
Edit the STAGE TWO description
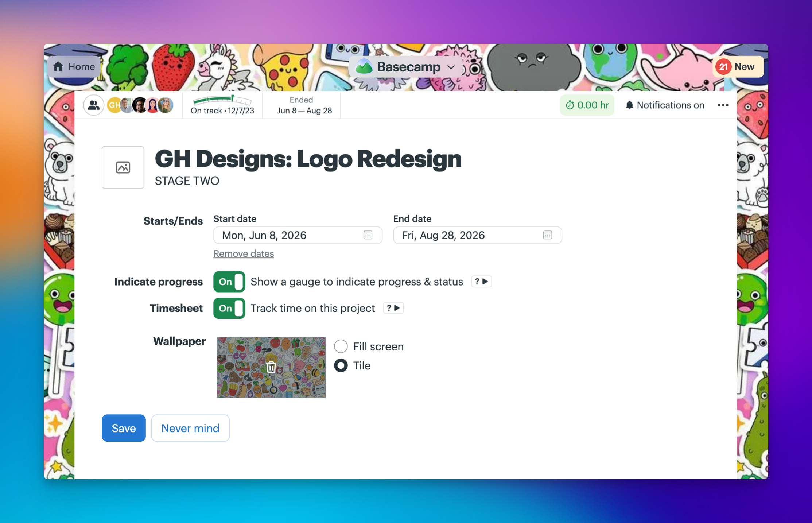click(x=187, y=181)
